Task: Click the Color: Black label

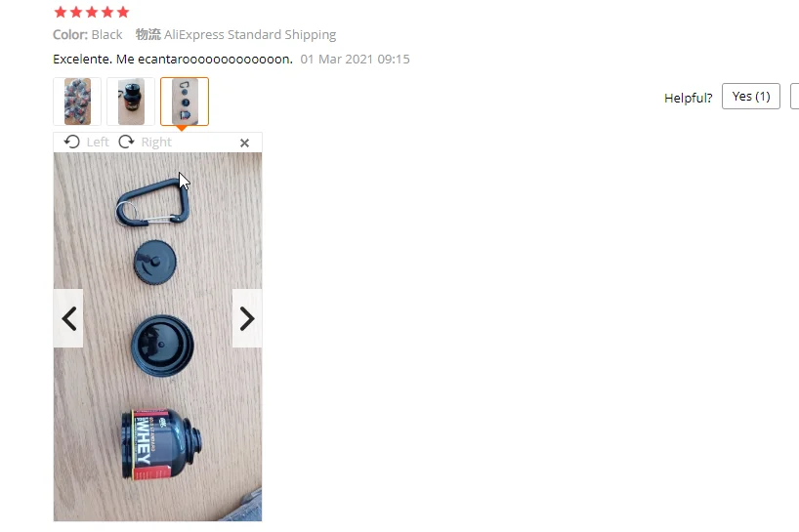Action: [x=88, y=34]
